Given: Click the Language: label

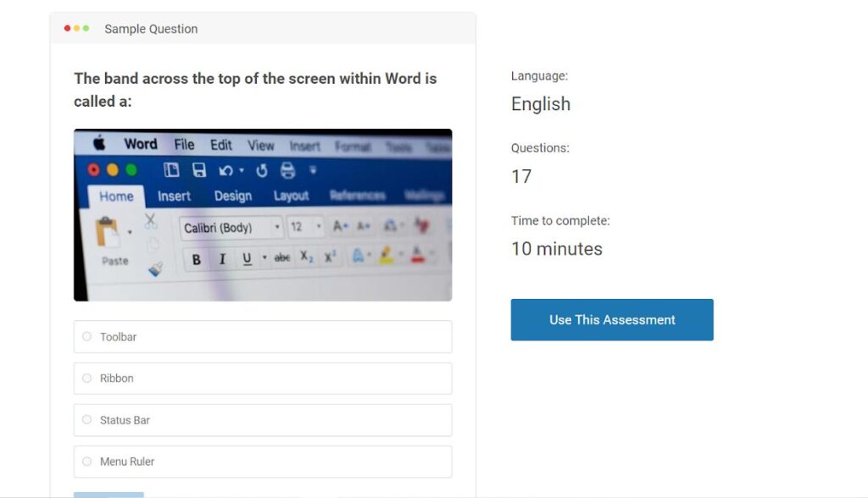Looking at the screenshot, I should [x=539, y=76].
